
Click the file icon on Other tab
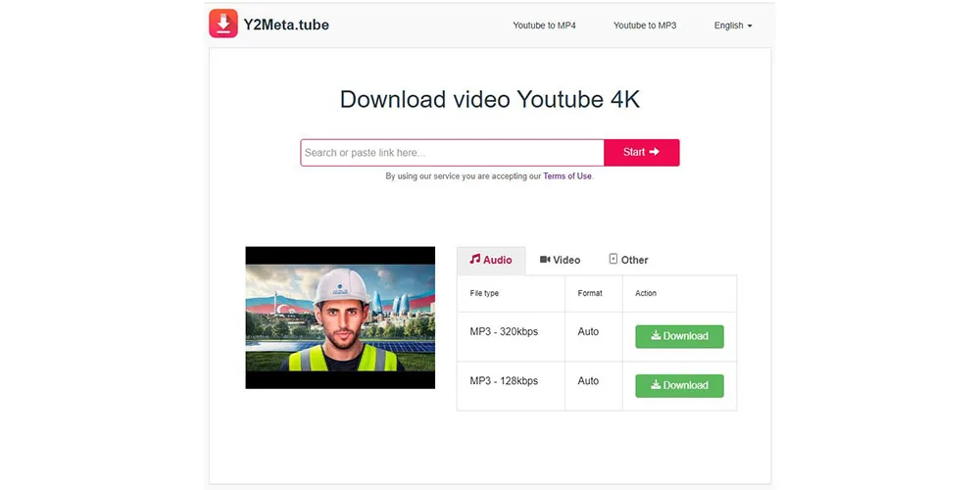(613, 260)
